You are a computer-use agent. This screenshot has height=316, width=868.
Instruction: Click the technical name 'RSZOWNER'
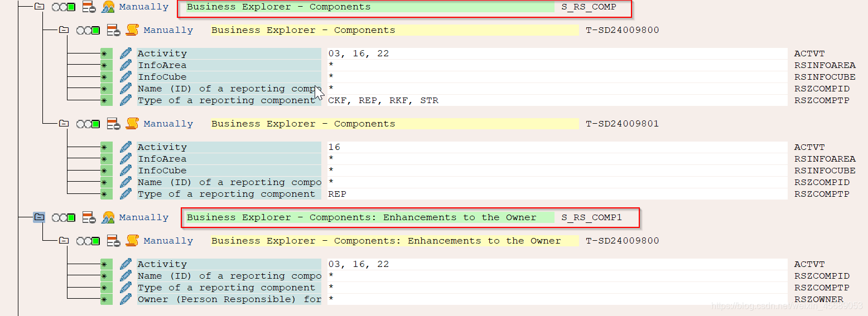coord(819,299)
